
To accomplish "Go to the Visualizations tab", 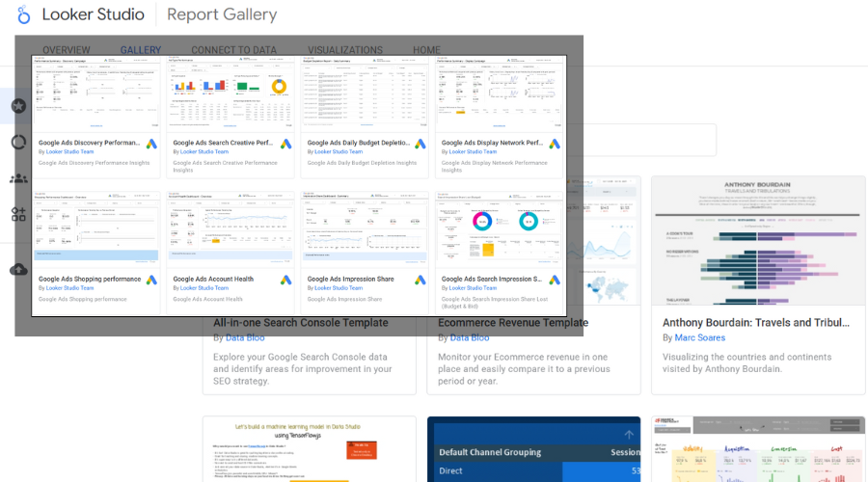I will click(345, 50).
